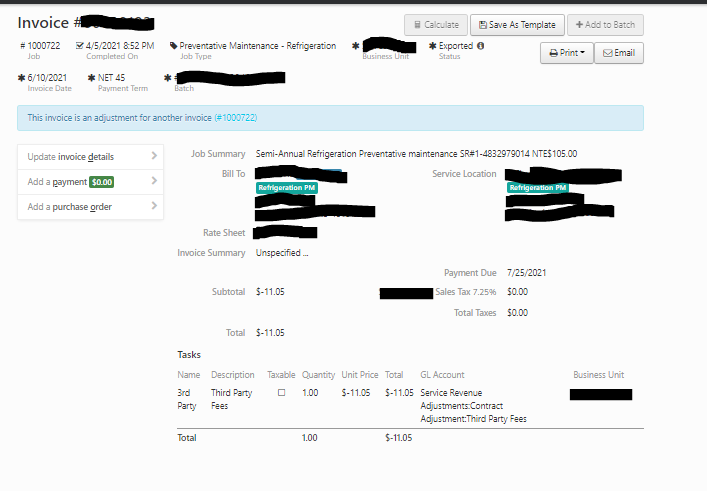This screenshot has width=707, height=491.
Task: Click job number 1000722
Action: click(44, 46)
